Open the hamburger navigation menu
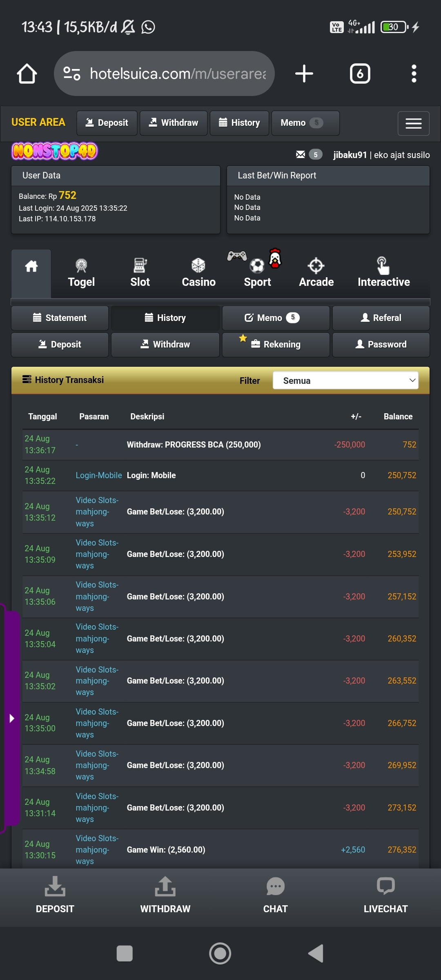 (x=413, y=123)
